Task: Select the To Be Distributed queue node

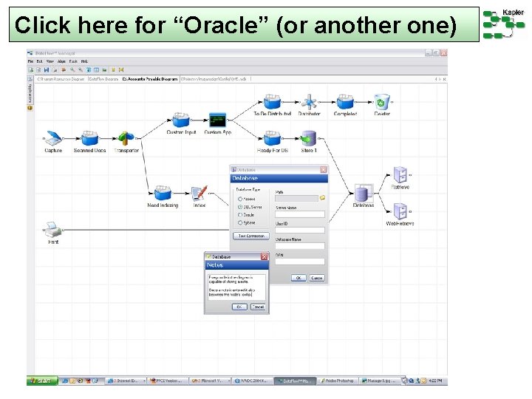Action: (272, 101)
